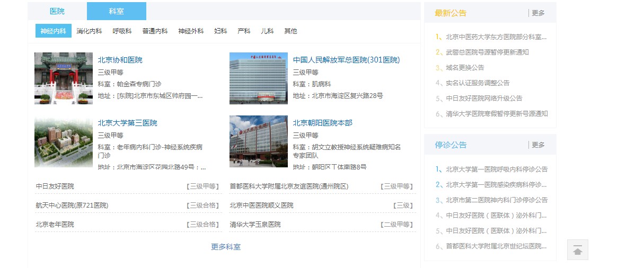Open the 北京协和医院 title link
The image size is (644, 268).
point(120,60)
